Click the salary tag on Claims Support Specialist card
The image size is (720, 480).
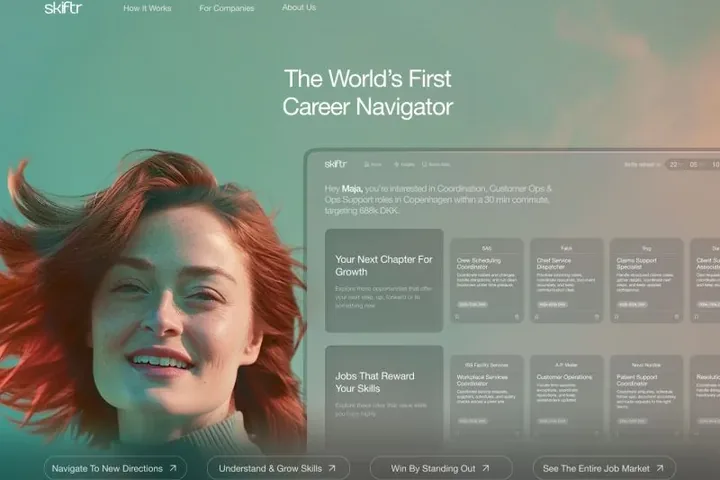(x=632, y=305)
